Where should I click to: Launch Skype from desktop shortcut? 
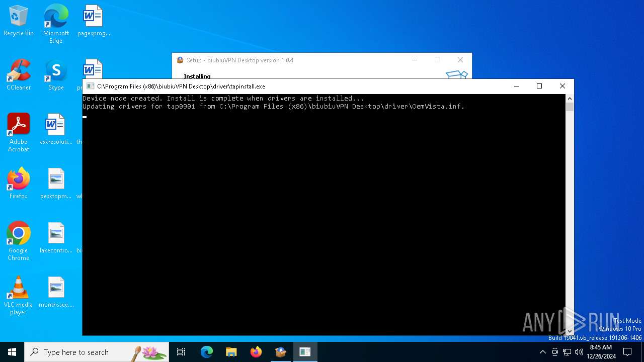56,75
